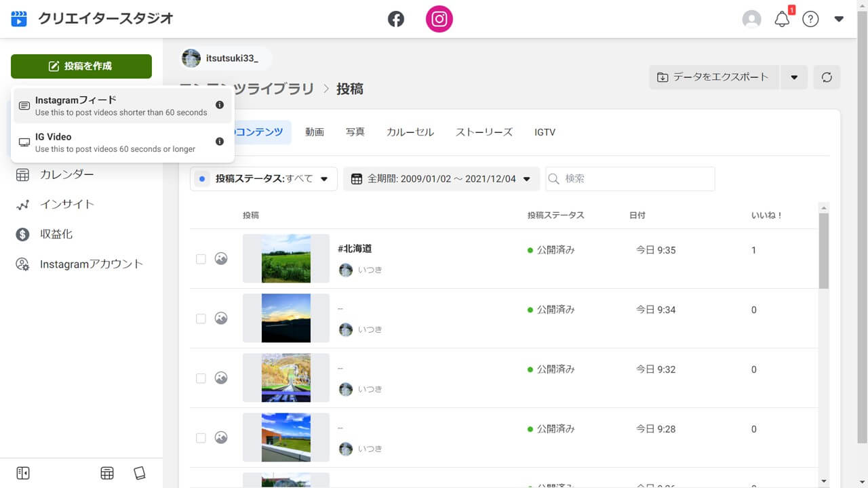The width and height of the screenshot is (868, 488).
Task: Sort by 日付 column header
Action: (x=637, y=216)
